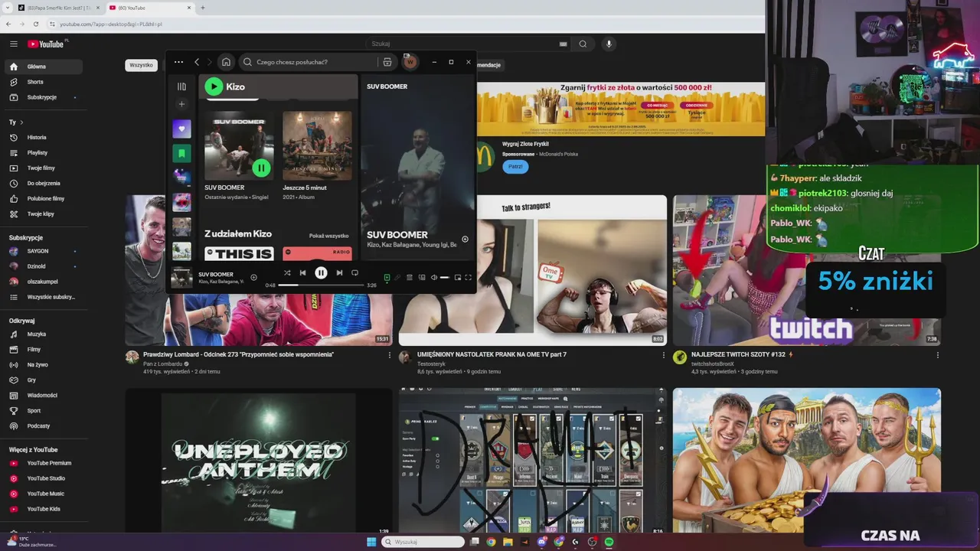Open Jeszcze 5 minut album cover
This screenshot has height=551, width=980.
317,145
